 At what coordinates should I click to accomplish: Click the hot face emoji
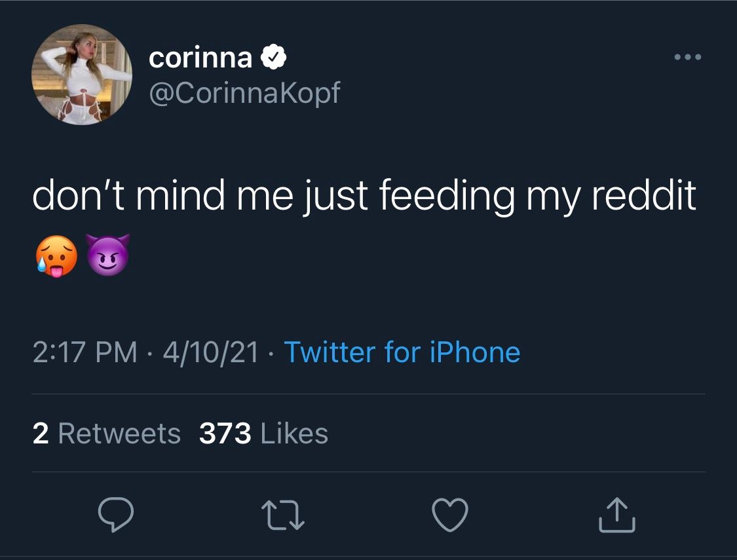(58, 256)
